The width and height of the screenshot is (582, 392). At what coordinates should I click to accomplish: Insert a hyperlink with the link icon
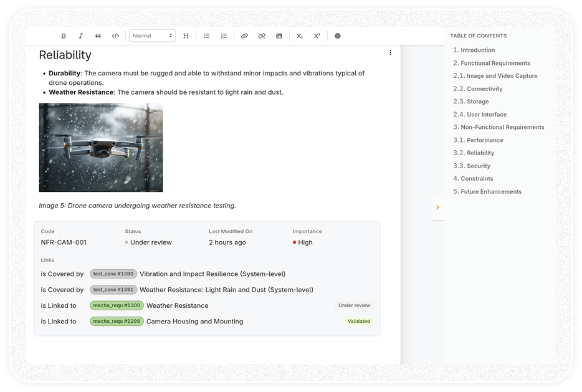point(244,36)
